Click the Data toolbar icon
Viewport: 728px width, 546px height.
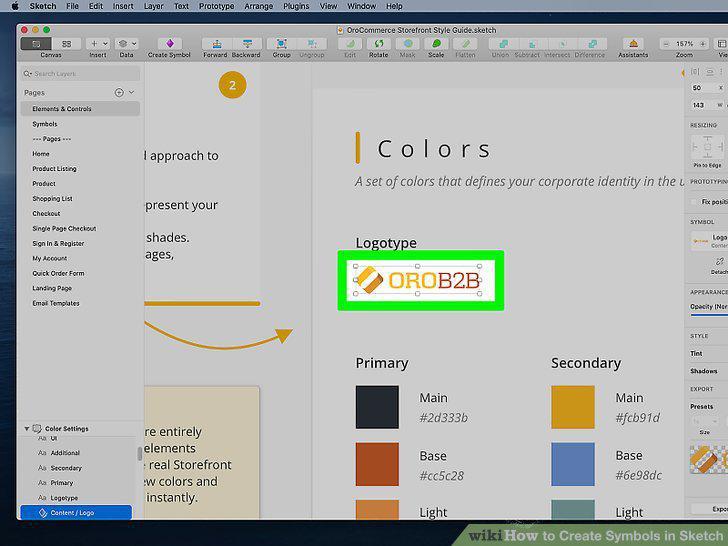[x=123, y=44]
